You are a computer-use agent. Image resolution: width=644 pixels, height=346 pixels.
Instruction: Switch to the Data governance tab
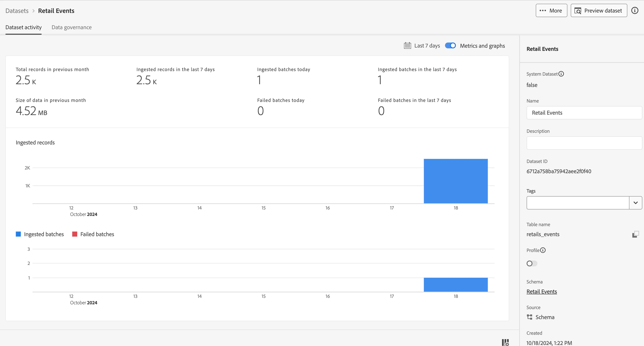(72, 27)
